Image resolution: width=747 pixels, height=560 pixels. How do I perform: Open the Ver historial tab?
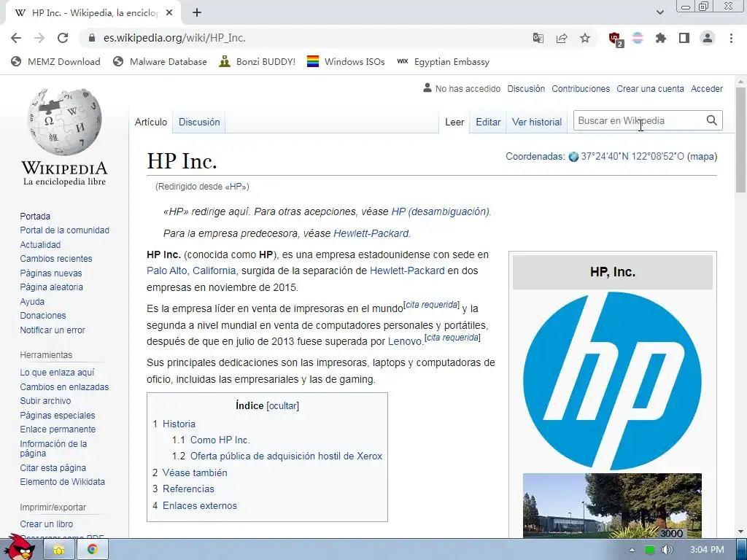537,122
